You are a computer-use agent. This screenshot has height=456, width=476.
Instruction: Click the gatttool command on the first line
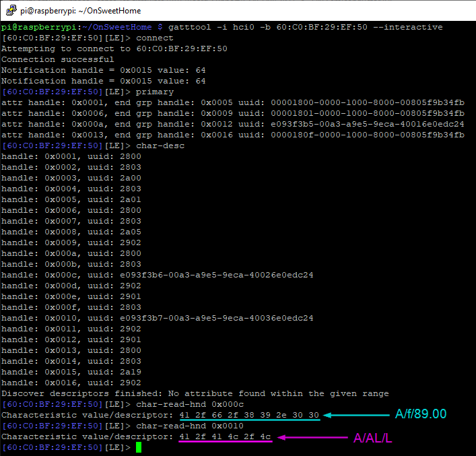pos(306,27)
